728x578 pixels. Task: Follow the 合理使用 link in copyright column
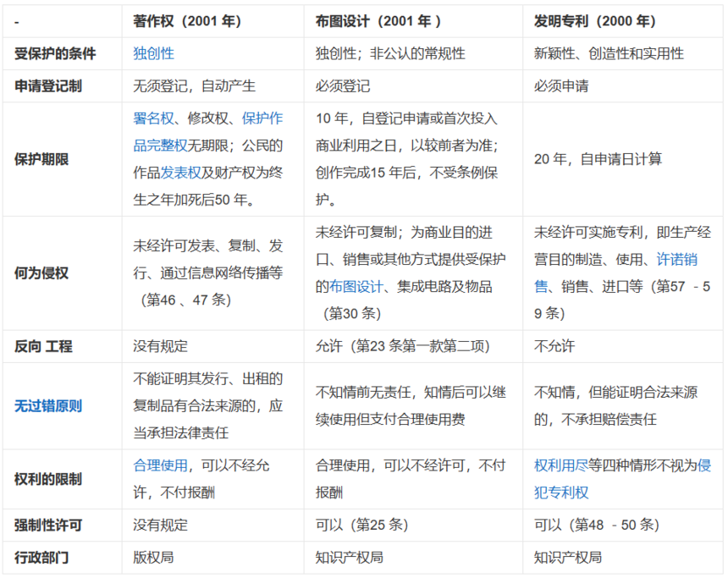[161, 465]
